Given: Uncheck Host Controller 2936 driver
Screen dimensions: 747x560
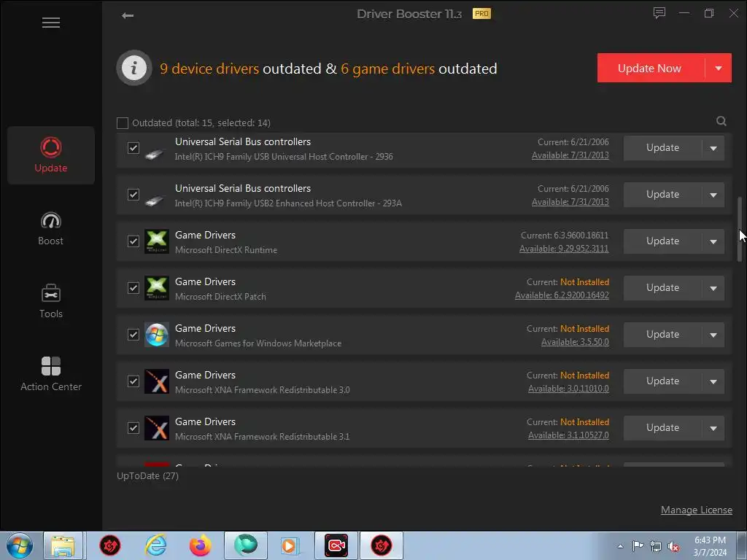Looking at the screenshot, I should [133, 148].
